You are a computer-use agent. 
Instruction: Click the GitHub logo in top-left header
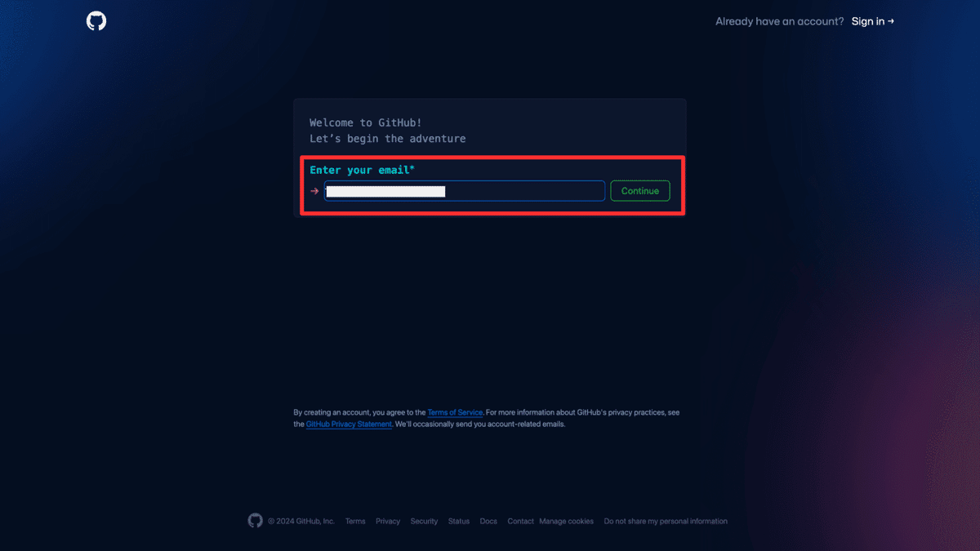[x=96, y=21]
